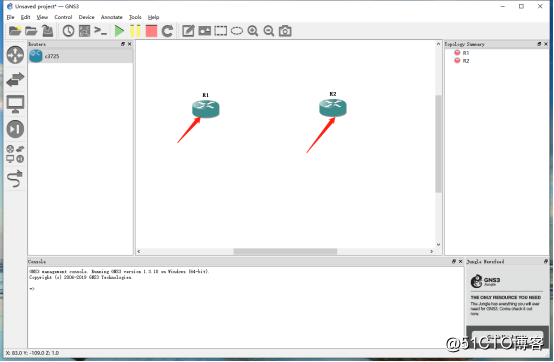
Task: Click the Zoom in magnifier icon
Action: point(253,31)
